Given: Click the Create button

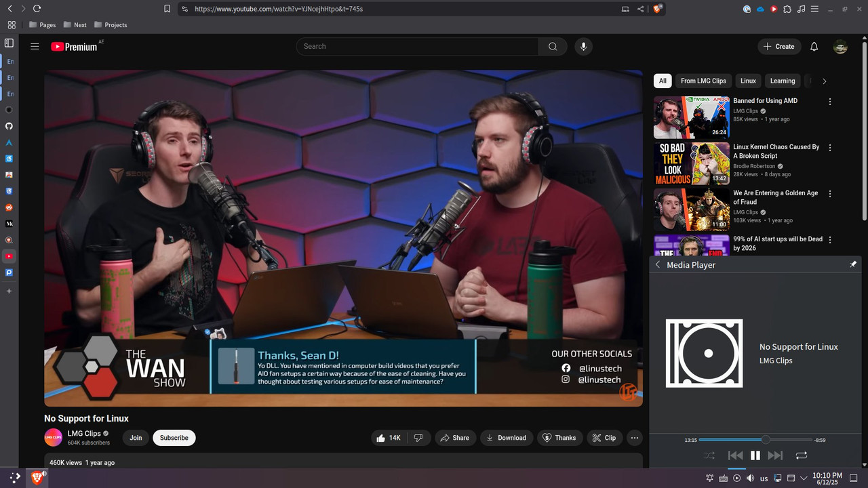Looking at the screenshot, I should pyautogui.click(x=778, y=46).
